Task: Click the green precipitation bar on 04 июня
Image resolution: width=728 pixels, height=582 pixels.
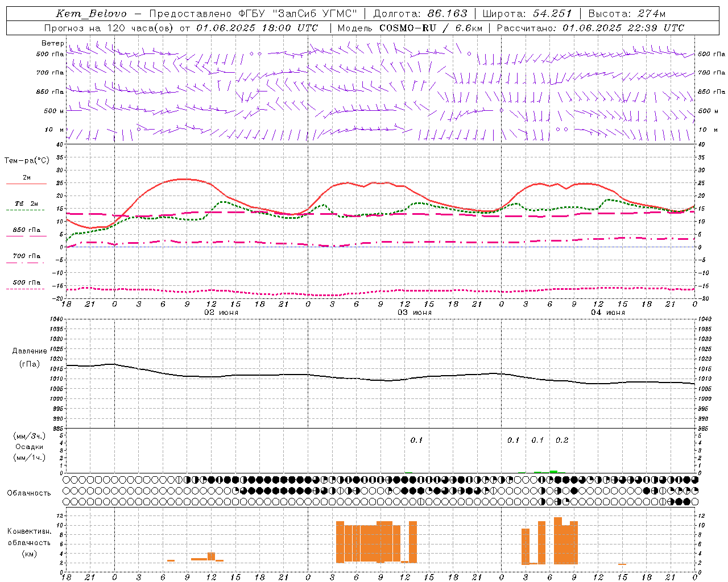Action: [553, 472]
